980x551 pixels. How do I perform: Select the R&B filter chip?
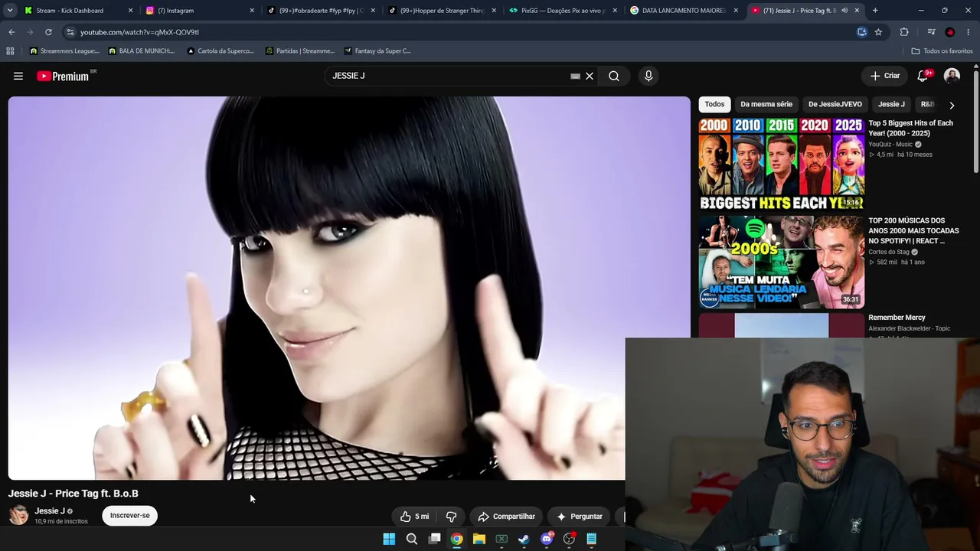click(x=927, y=104)
